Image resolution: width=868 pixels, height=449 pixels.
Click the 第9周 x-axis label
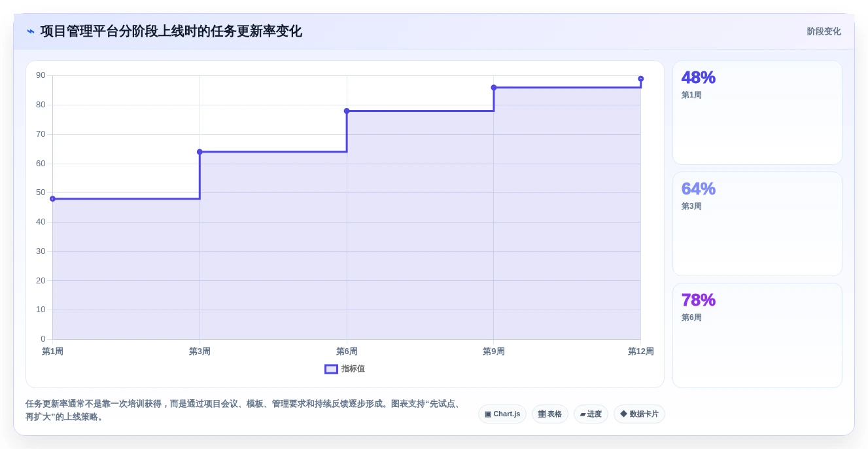494,351
